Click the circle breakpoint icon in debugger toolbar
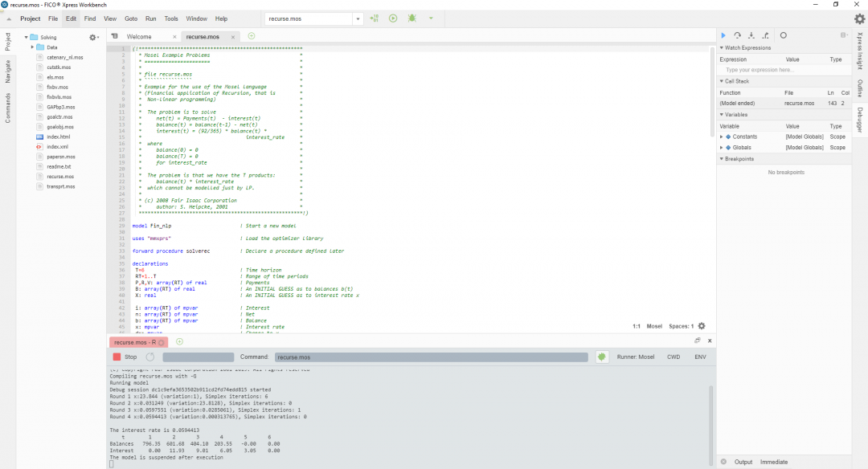868x469 pixels. pyautogui.click(x=784, y=35)
